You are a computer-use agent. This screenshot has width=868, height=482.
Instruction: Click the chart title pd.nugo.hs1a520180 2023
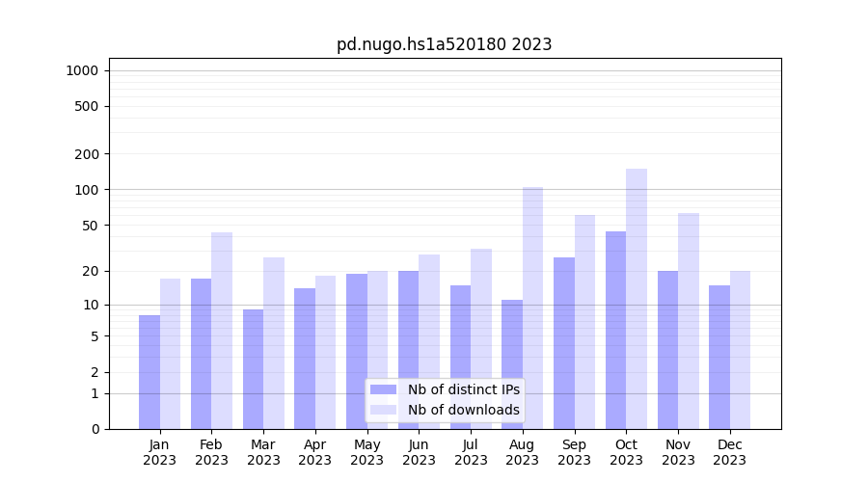(x=444, y=44)
